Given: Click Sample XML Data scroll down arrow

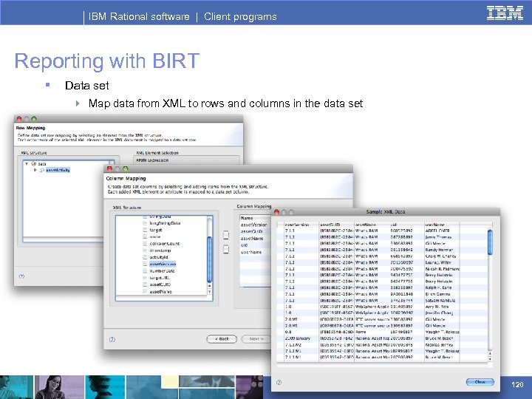Looking at the screenshot, I should coord(490,359).
